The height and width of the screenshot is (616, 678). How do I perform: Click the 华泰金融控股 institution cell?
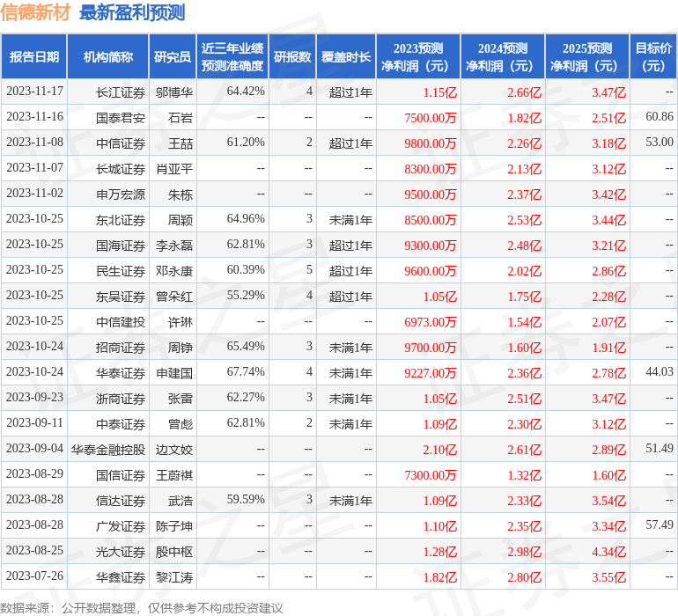tap(108, 450)
